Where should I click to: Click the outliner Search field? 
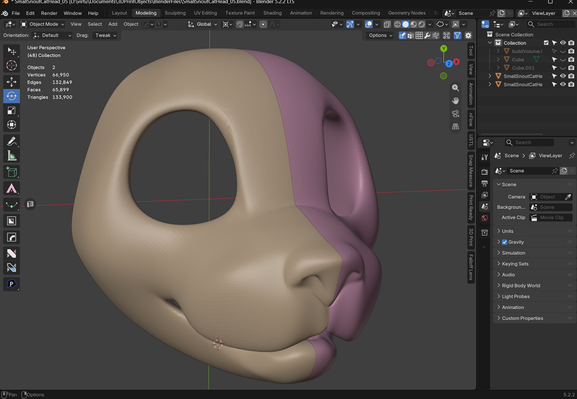[x=550, y=24]
